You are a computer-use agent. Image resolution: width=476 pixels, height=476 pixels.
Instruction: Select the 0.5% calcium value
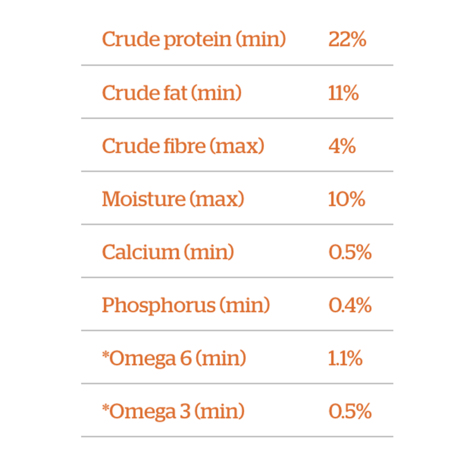click(x=350, y=252)
